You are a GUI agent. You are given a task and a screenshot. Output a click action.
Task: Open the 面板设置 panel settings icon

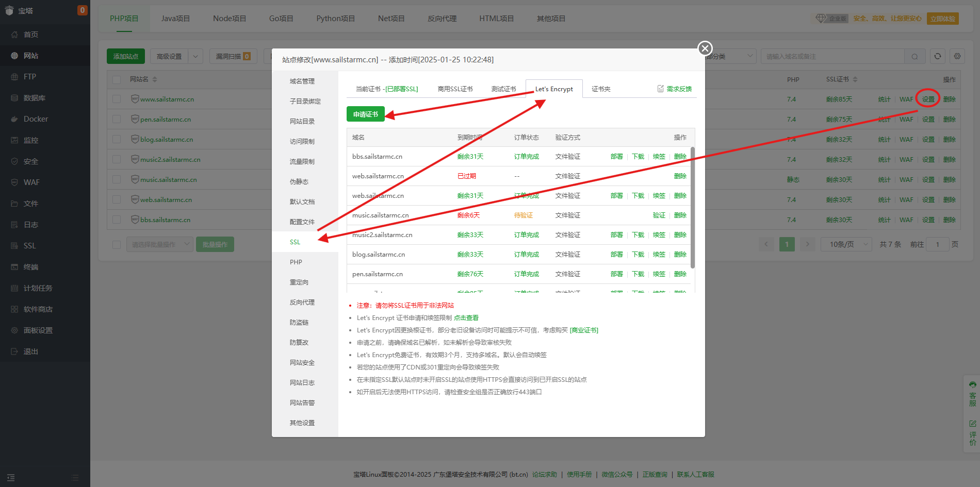tap(14, 330)
